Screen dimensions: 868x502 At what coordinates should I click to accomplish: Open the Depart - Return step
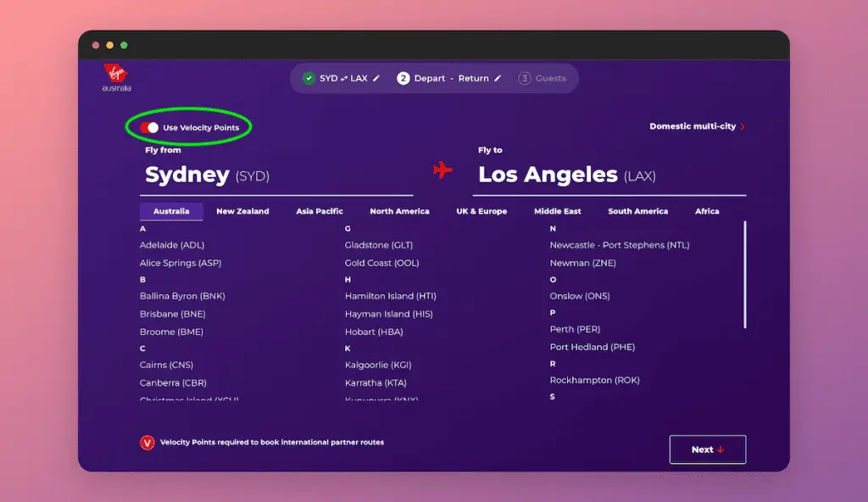(451, 78)
